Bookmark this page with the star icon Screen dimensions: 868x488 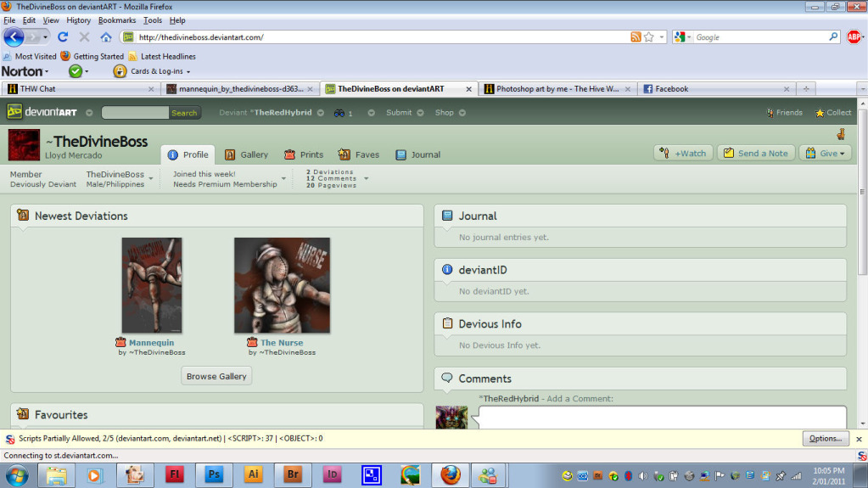coord(649,37)
